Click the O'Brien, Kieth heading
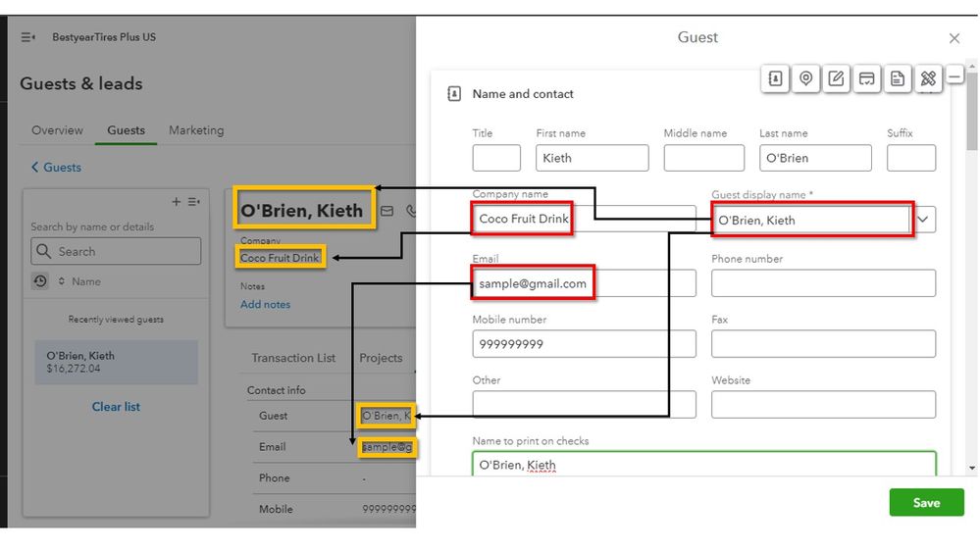The image size is (980, 551). pyautogui.click(x=302, y=211)
